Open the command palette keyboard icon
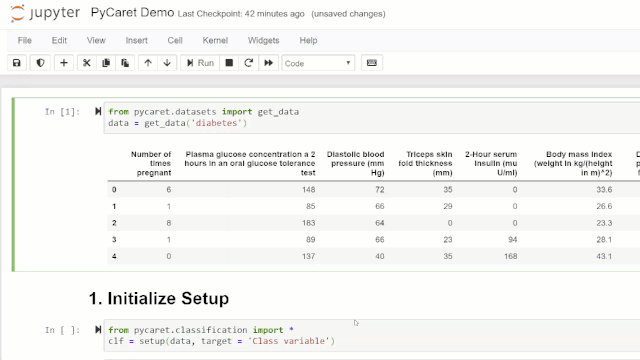Screen dimensions: 640x360 [371, 63]
